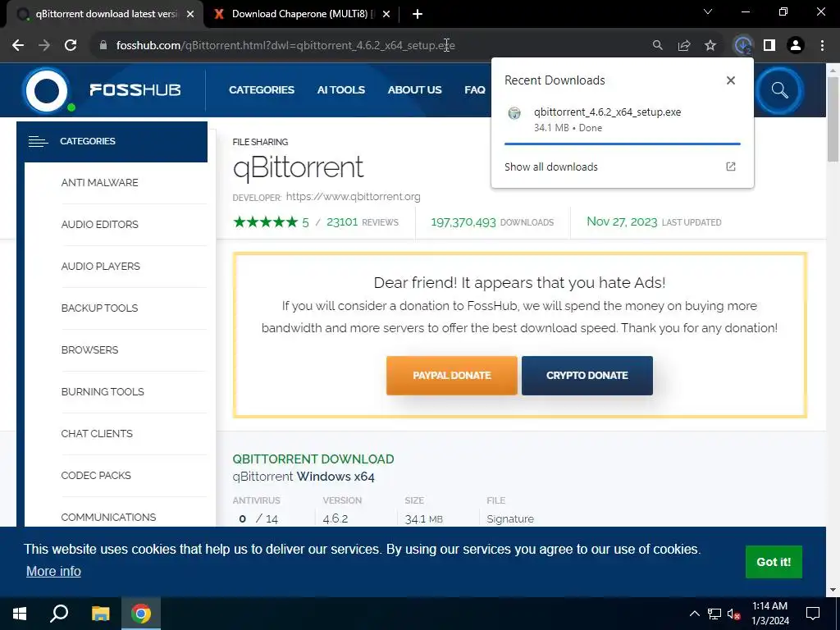Click the QBITTORRENT DOWNLOAD heading
Image resolution: width=840 pixels, height=630 pixels.
[313, 459]
